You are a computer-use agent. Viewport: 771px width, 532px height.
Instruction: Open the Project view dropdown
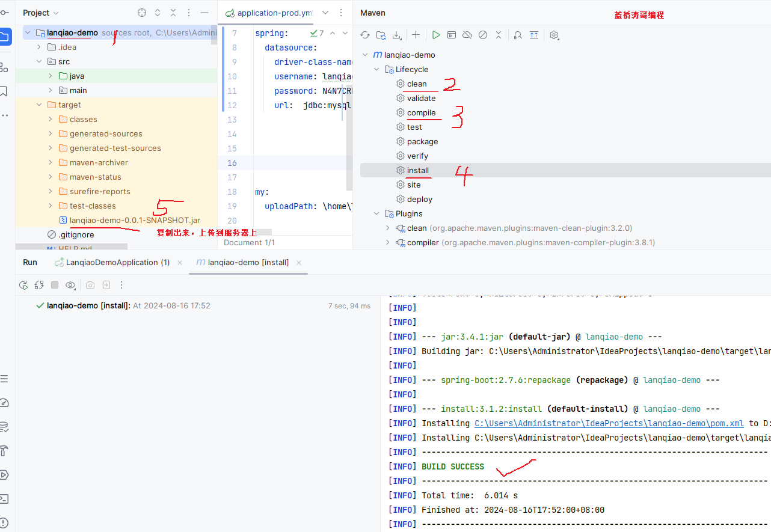pyautogui.click(x=41, y=13)
